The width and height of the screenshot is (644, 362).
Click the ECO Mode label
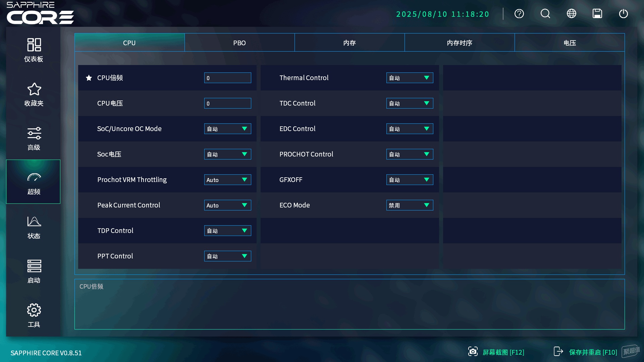tap(294, 205)
